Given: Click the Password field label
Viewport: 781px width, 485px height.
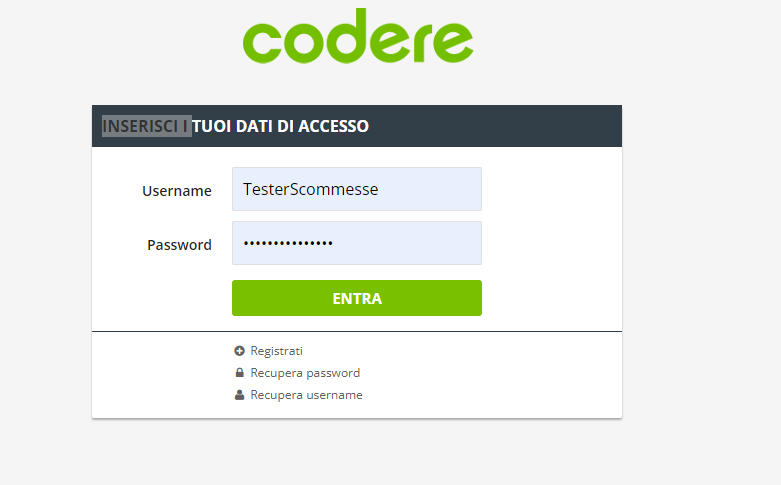Looking at the screenshot, I should click(179, 245).
